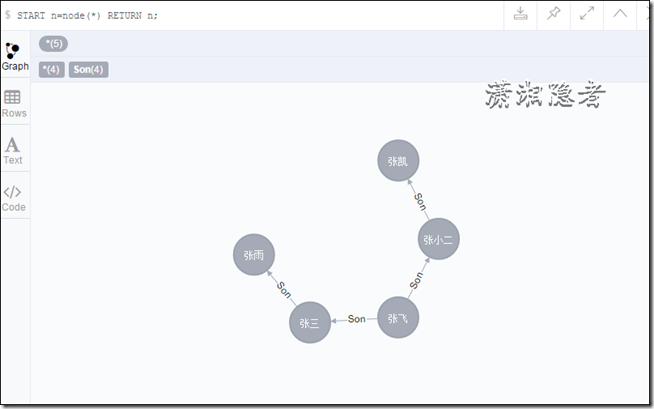Select the 张小二 node
This screenshot has height=409, width=654.
click(x=438, y=239)
